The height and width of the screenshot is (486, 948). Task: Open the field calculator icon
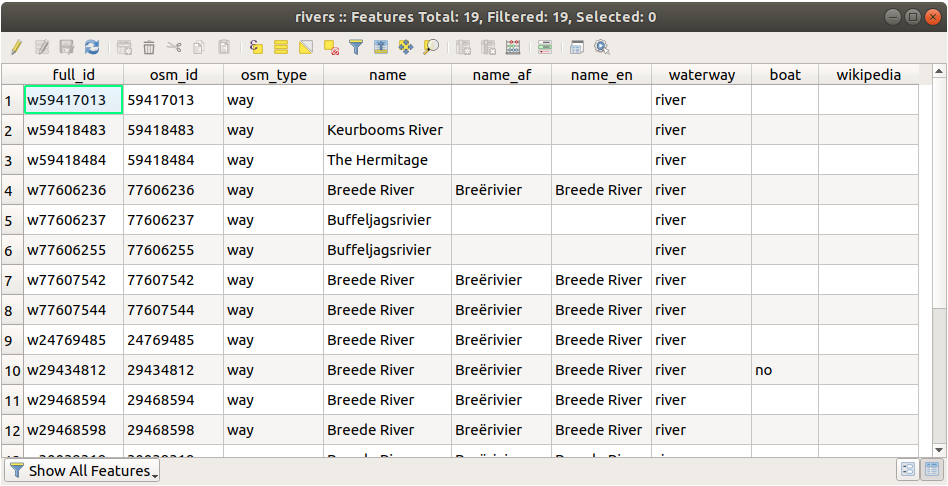click(x=513, y=47)
